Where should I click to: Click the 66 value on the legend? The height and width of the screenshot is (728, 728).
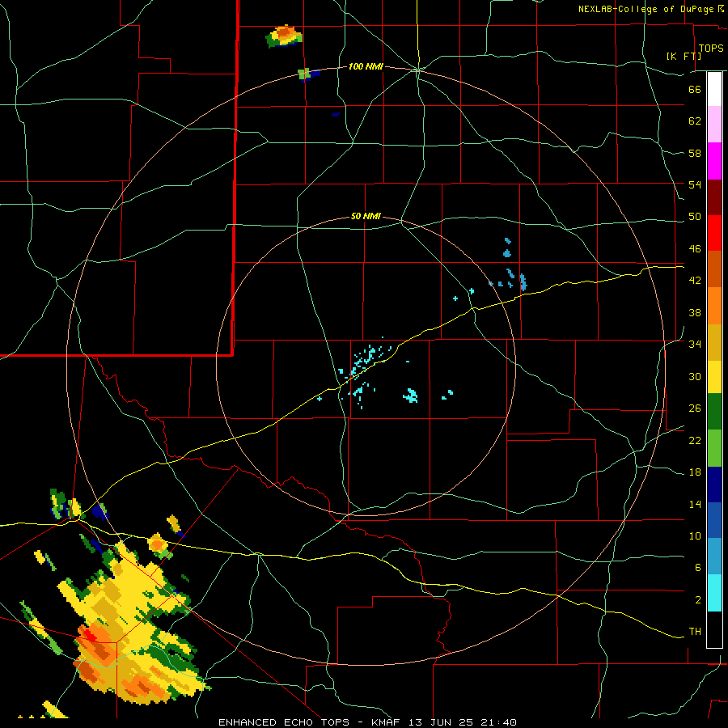tap(695, 89)
